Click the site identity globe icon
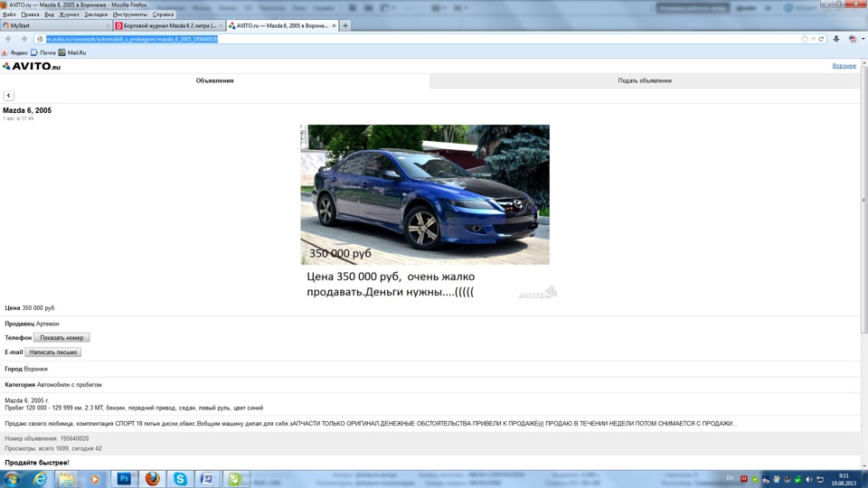Image resolution: width=868 pixels, height=488 pixels. click(x=40, y=39)
